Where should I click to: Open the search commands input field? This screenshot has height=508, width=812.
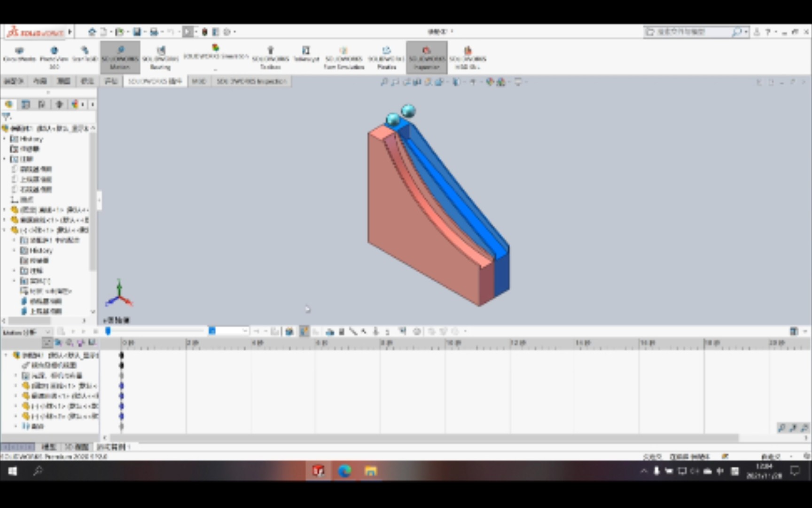(689, 32)
